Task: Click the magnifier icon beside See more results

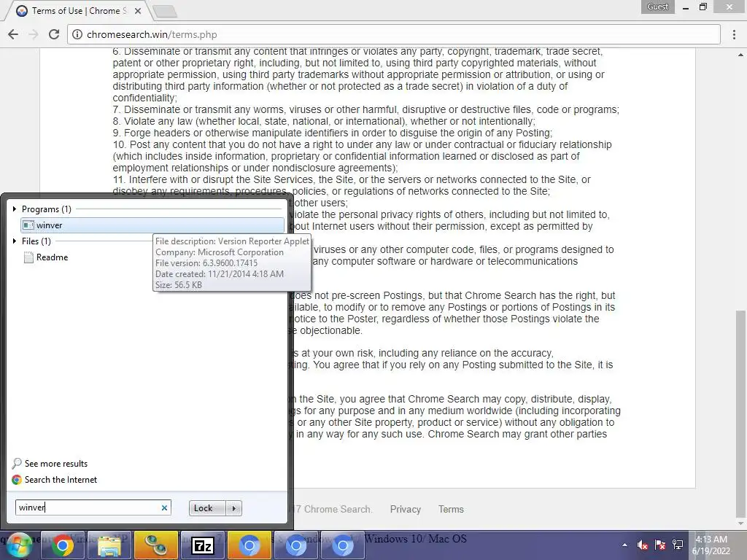Action: 17,463
